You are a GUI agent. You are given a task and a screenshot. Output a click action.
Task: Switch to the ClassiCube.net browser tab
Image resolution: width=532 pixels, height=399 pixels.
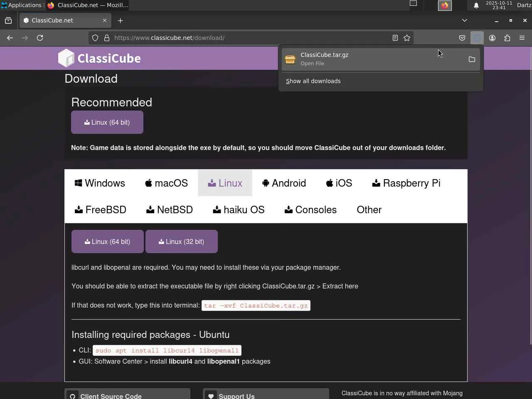click(x=65, y=20)
